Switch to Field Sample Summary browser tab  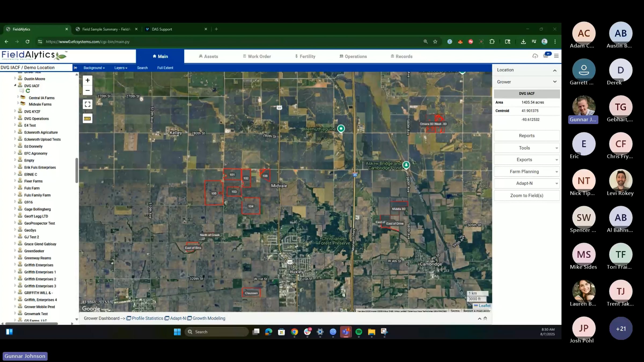[x=106, y=29]
